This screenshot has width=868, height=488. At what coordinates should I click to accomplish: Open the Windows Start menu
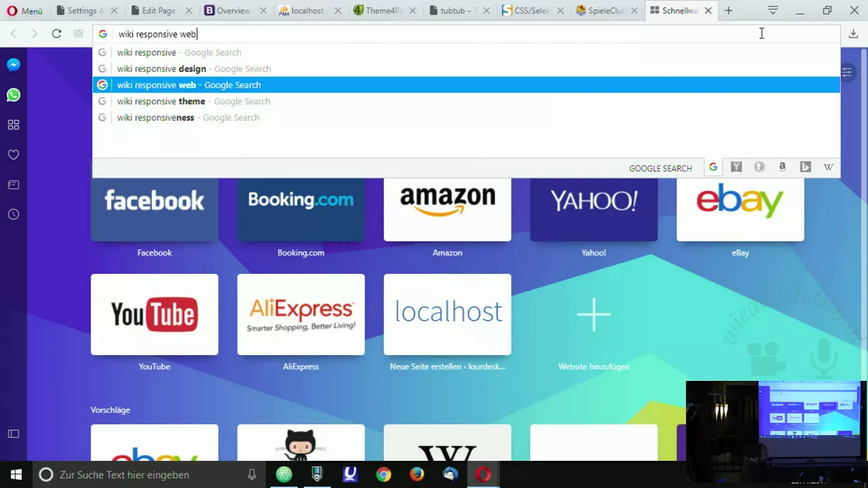point(16,474)
